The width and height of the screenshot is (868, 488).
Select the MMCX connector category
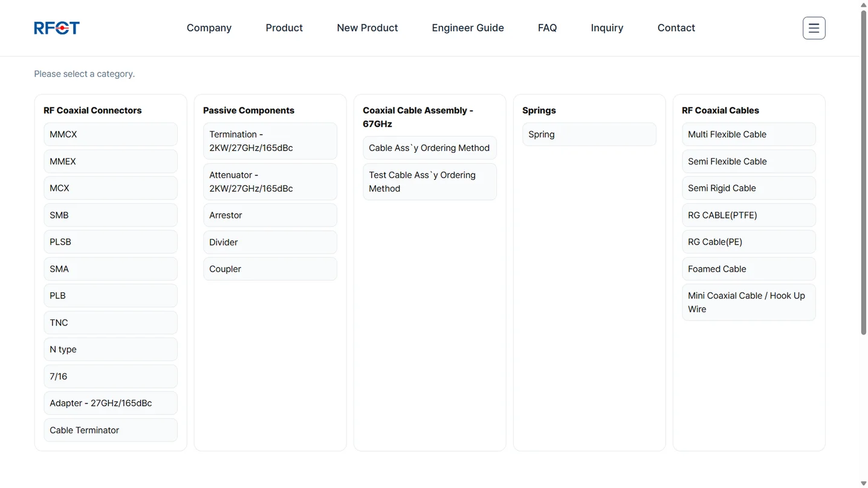coord(110,134)
